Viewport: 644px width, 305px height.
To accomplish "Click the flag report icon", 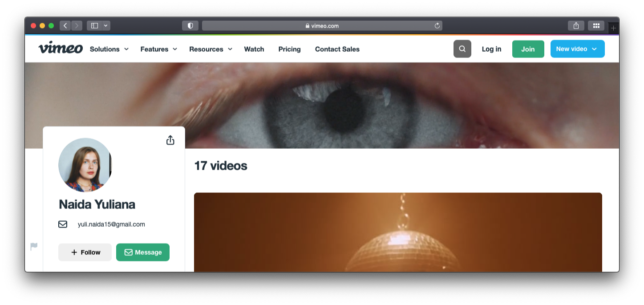I will 34,246.
